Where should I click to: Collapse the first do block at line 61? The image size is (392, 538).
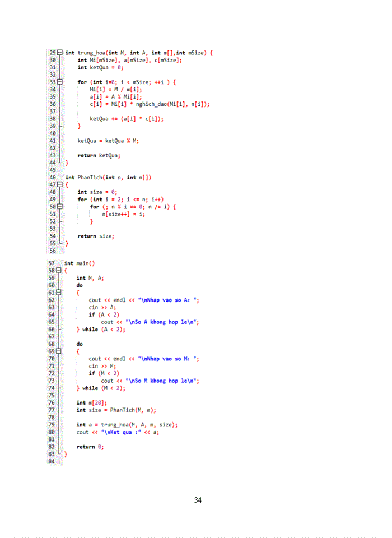tap(59, 292)
